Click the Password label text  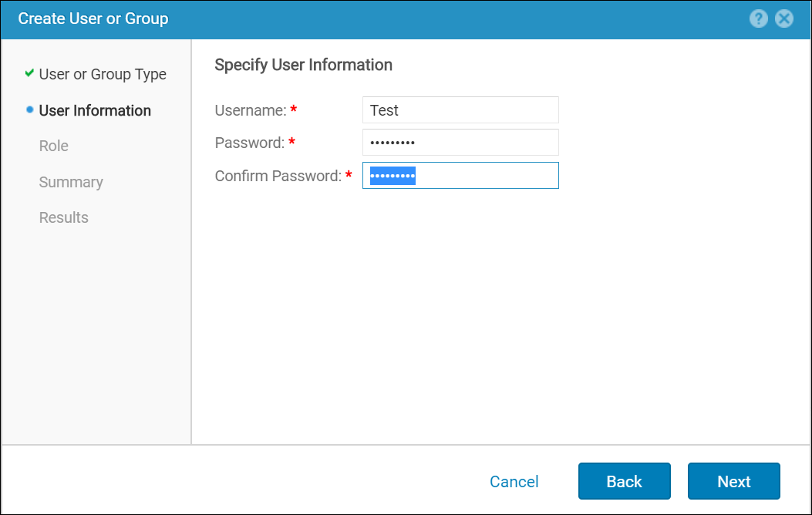[x=249, y=143]
